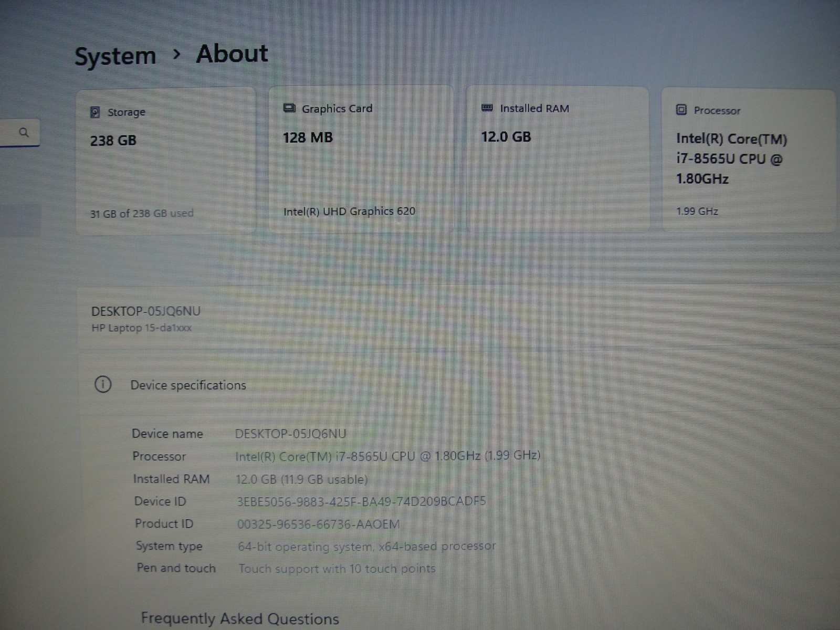
Task: Click the Device name label
Action: [167, 434]
